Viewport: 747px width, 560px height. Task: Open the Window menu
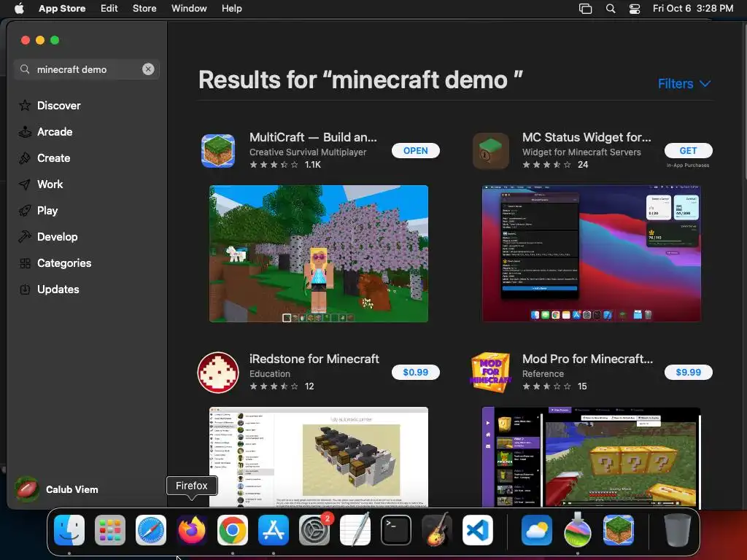click(189, 9)
